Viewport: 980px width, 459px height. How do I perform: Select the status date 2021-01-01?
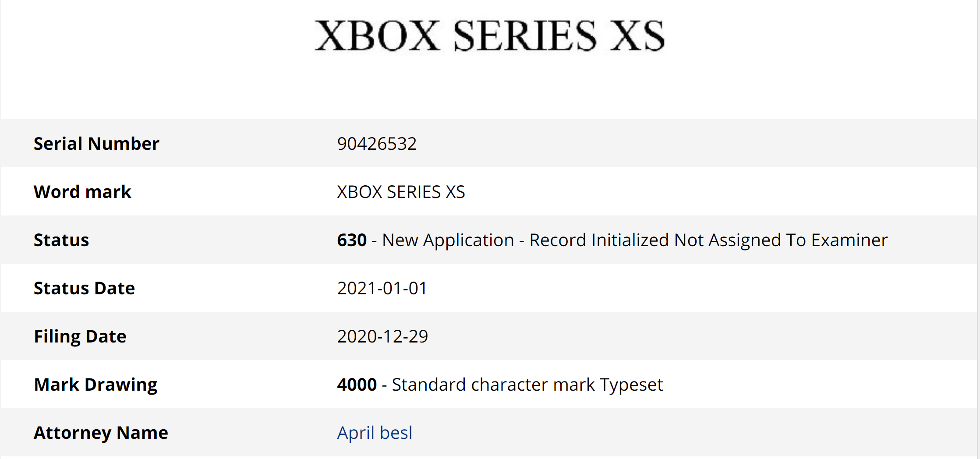(382, 288)
